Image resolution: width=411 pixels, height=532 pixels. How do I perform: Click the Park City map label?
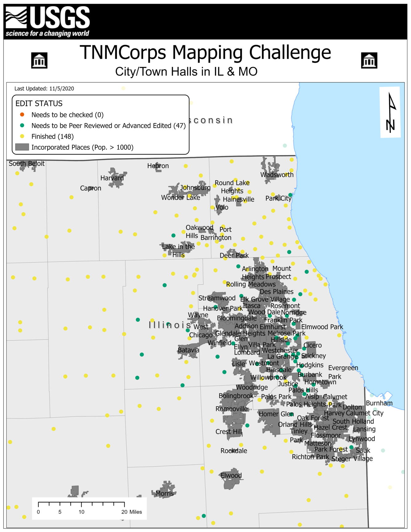click(x=278, y=198)
